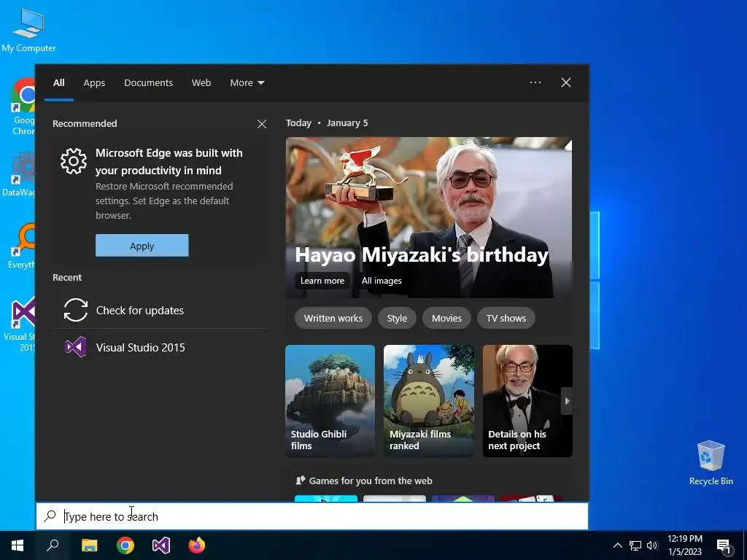The image size is (747, 560).
Task: Open the clock showing 12:19 PM
Action: pyautogui.click(x=685, y=545)
